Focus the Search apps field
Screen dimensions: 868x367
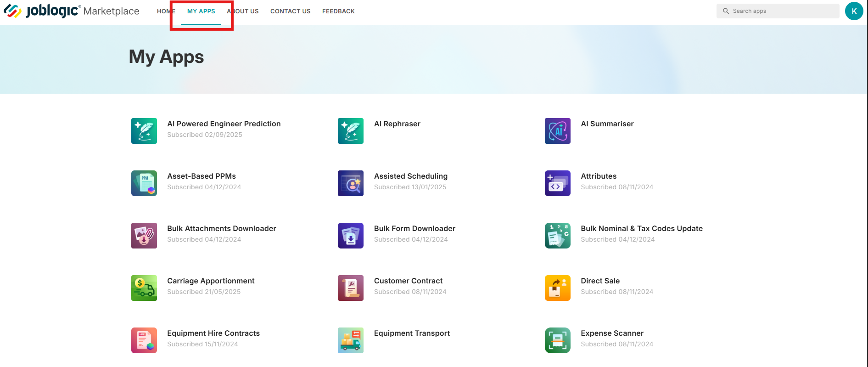778,11
